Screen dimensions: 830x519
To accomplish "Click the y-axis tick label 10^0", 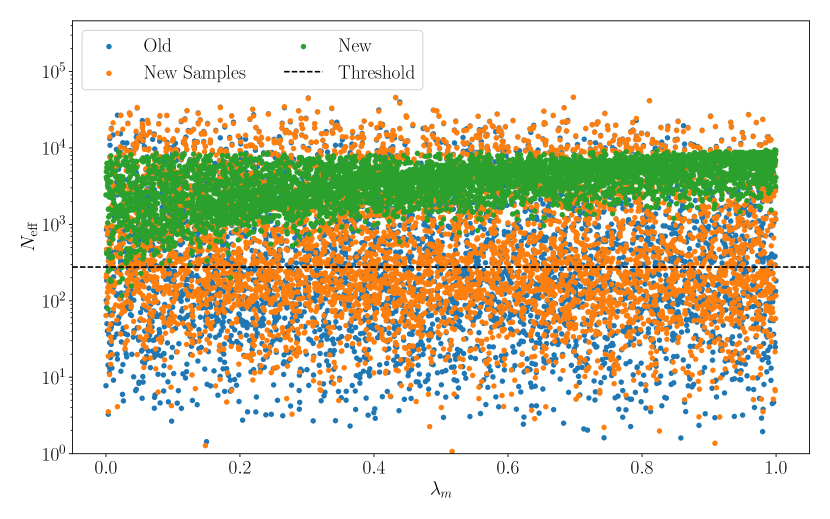I will coord(54,453).
